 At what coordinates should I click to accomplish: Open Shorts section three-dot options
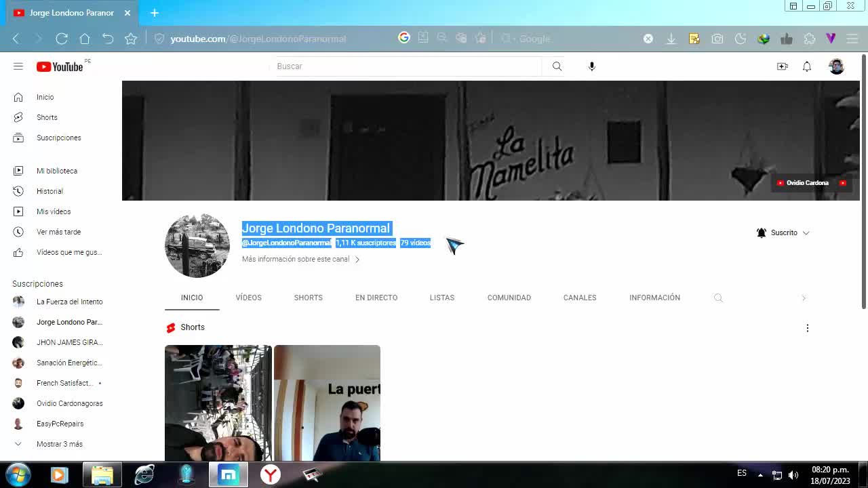tap(808, 328)
